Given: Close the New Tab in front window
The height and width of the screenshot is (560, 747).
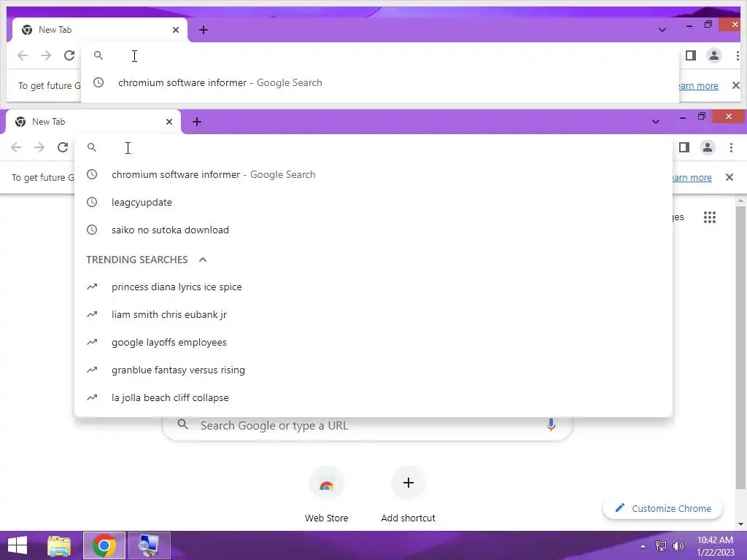Looking at the screenshot, I should 169,122.
